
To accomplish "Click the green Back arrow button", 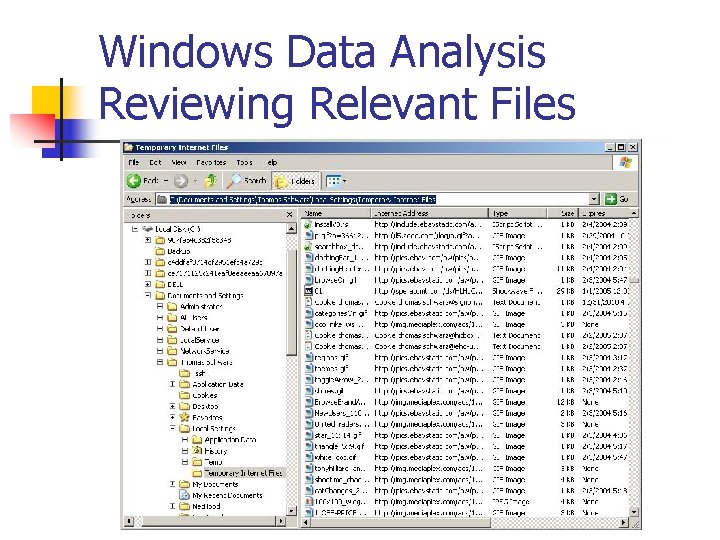I will (134, 181).
